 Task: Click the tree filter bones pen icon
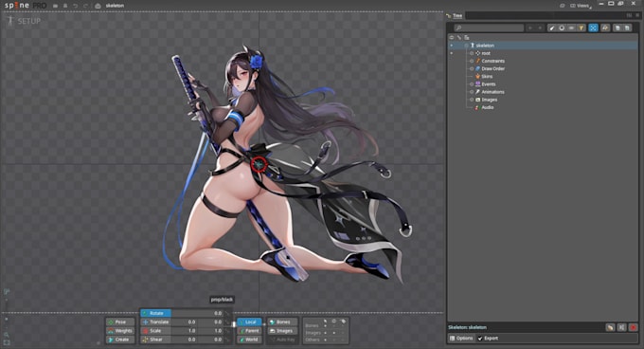point(552,28)
